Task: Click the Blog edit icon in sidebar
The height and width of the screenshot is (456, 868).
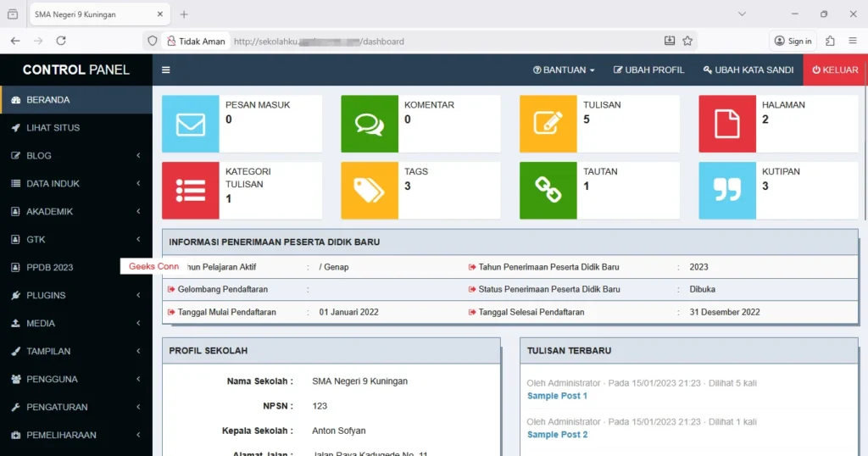Action: point(15,155)
